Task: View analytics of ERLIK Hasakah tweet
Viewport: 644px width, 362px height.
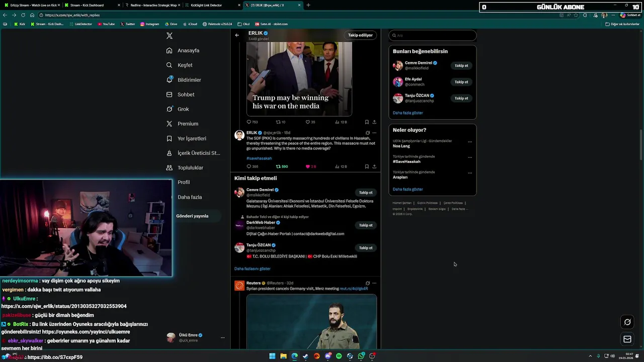Action: click(341, 166)
